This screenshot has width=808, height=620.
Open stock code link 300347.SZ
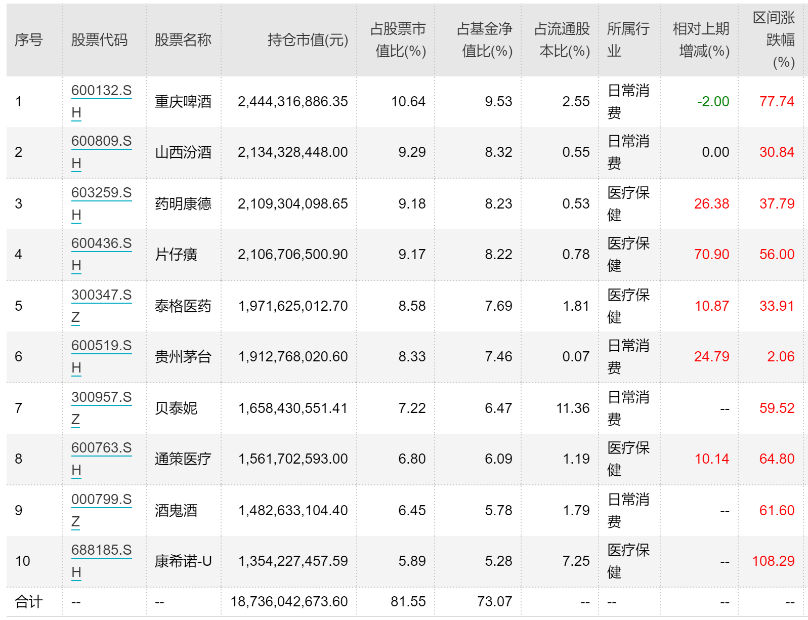point(101,306)
